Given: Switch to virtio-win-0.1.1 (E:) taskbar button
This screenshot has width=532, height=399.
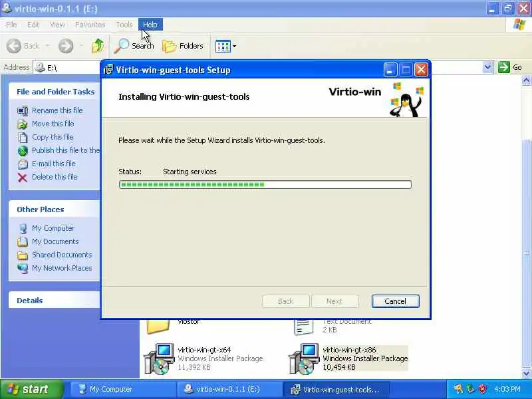Looking at the screenshot, I should [229, 389].
